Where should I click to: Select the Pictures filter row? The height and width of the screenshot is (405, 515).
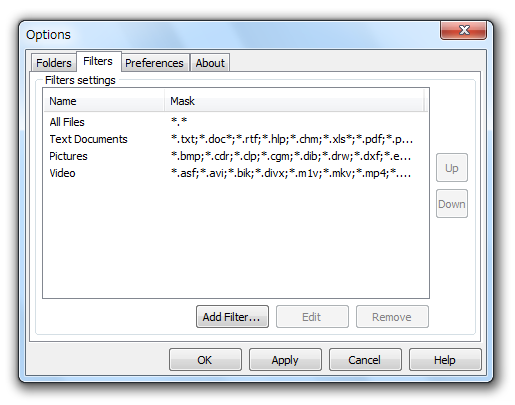(x=235, y=156)
